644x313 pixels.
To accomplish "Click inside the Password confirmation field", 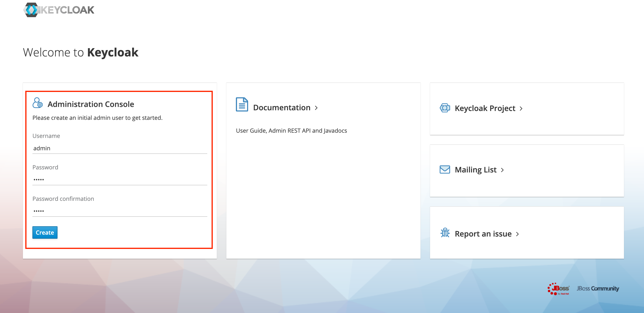I will click(119, 211).
